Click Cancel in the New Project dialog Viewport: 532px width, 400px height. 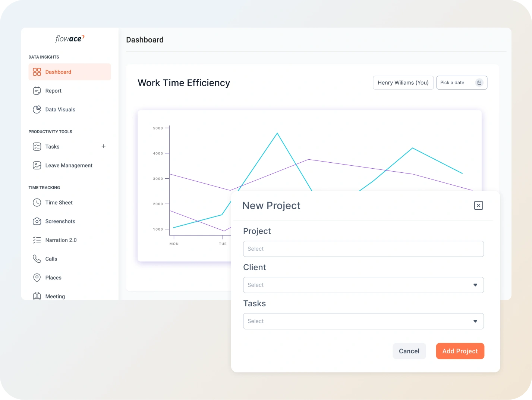tap(409, 351)
